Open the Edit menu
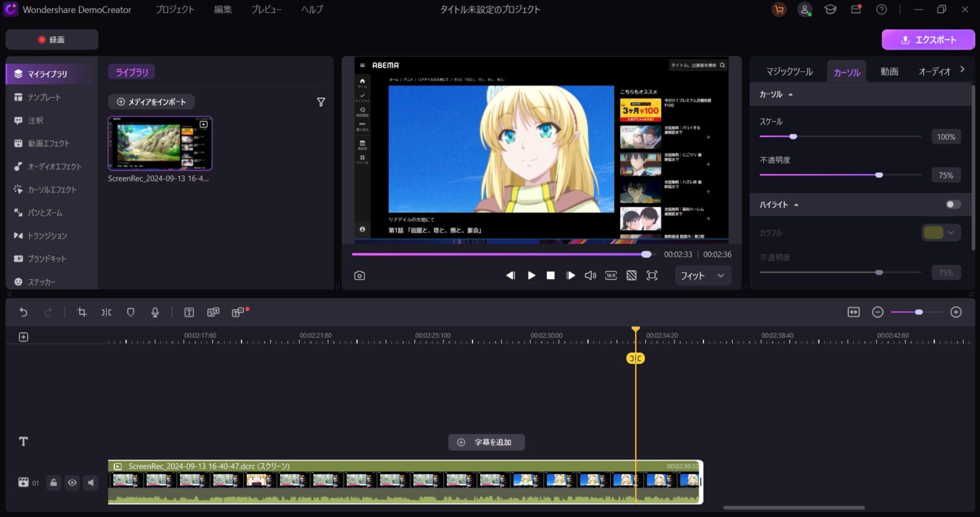 pos(223,10)
